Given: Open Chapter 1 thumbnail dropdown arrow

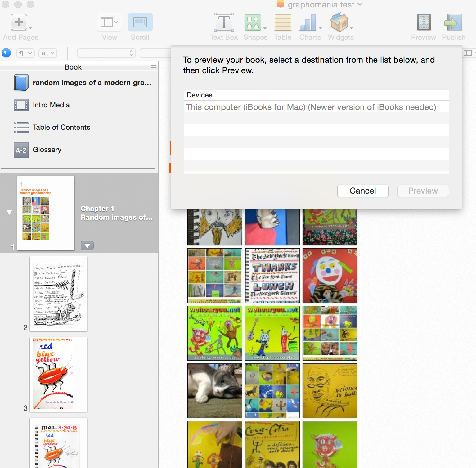Looking at the screenshot, I should 87,245.
